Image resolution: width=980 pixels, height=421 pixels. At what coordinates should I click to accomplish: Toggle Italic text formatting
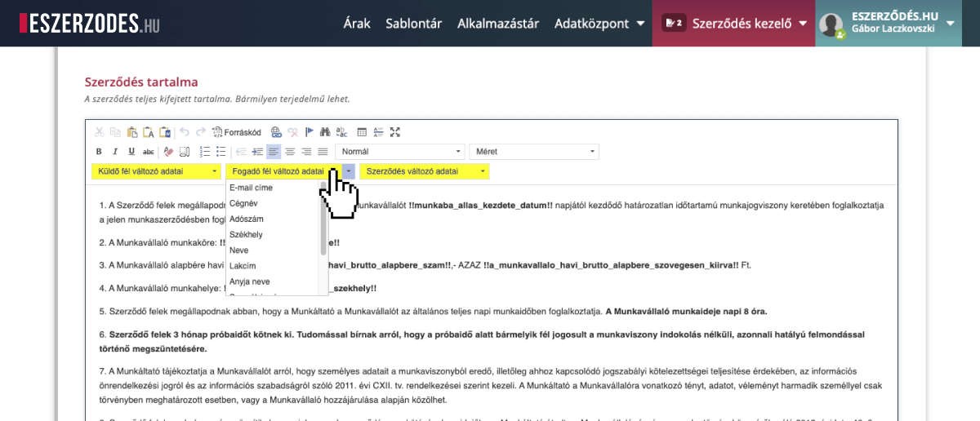115,152
